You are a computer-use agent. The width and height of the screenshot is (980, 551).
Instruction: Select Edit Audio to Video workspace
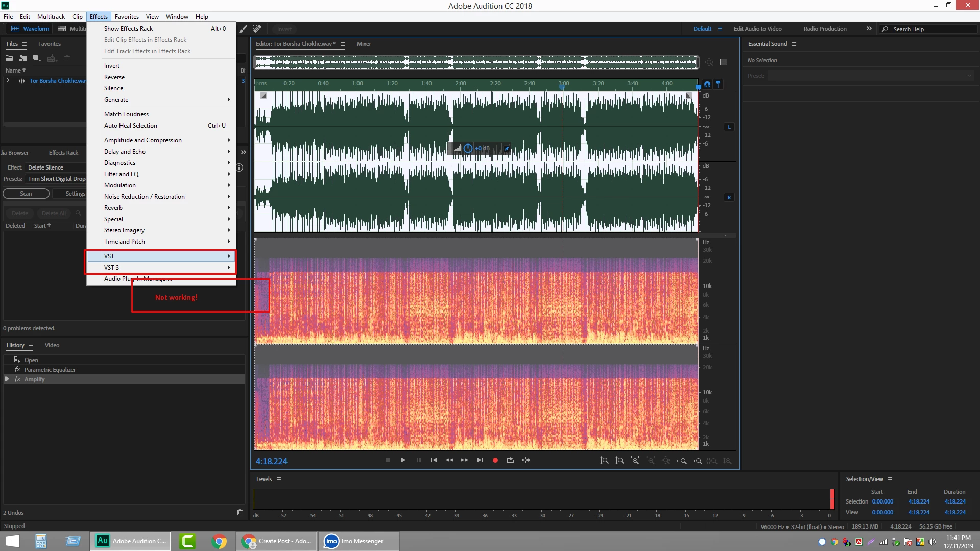coord(758,29)
